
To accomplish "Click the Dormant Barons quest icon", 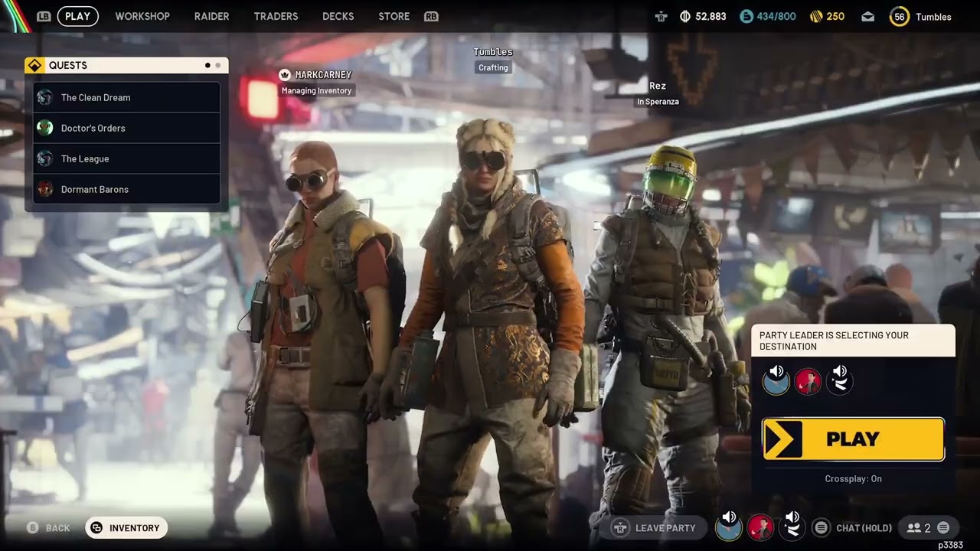I will tap(45, 189).
